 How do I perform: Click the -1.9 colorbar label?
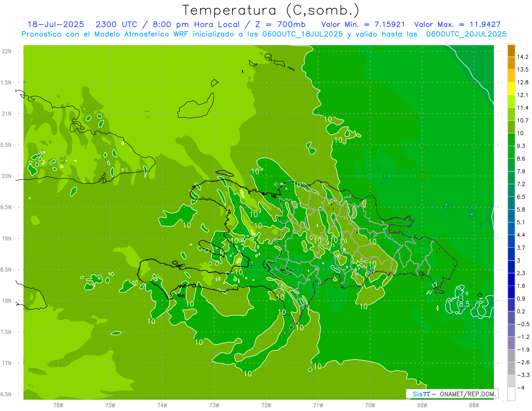coord(523,350)
